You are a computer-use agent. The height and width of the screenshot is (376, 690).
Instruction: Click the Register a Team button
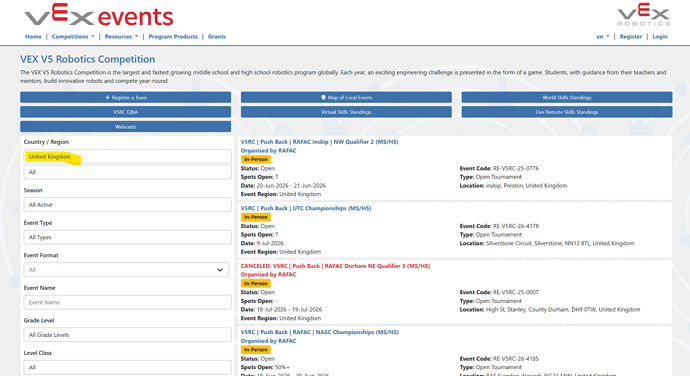pyautogui.click(x=125, y=97)
